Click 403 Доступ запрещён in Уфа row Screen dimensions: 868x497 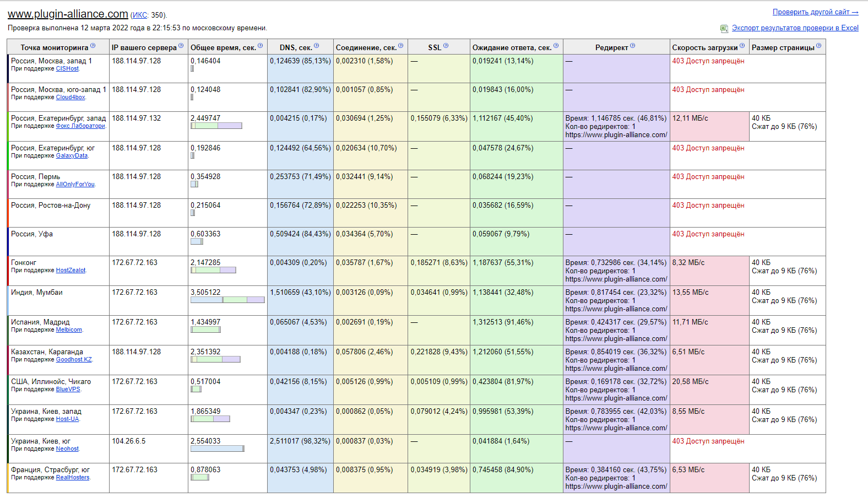tap(708, 234)
